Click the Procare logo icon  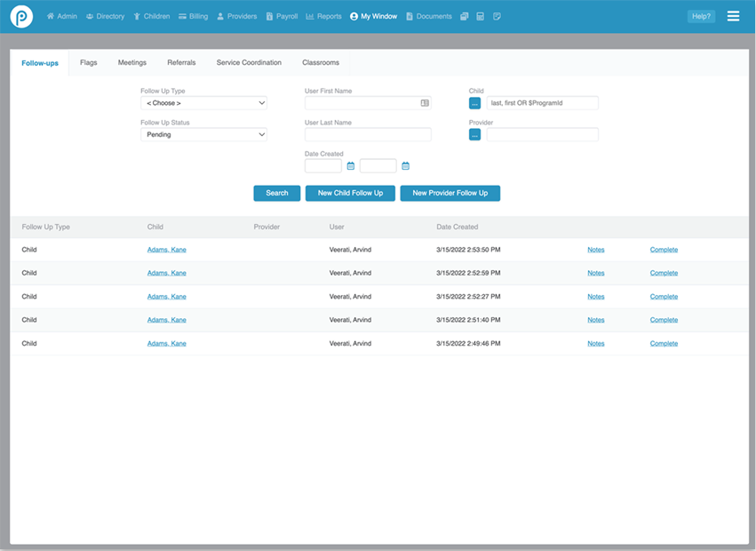click(x=21, y=16)
